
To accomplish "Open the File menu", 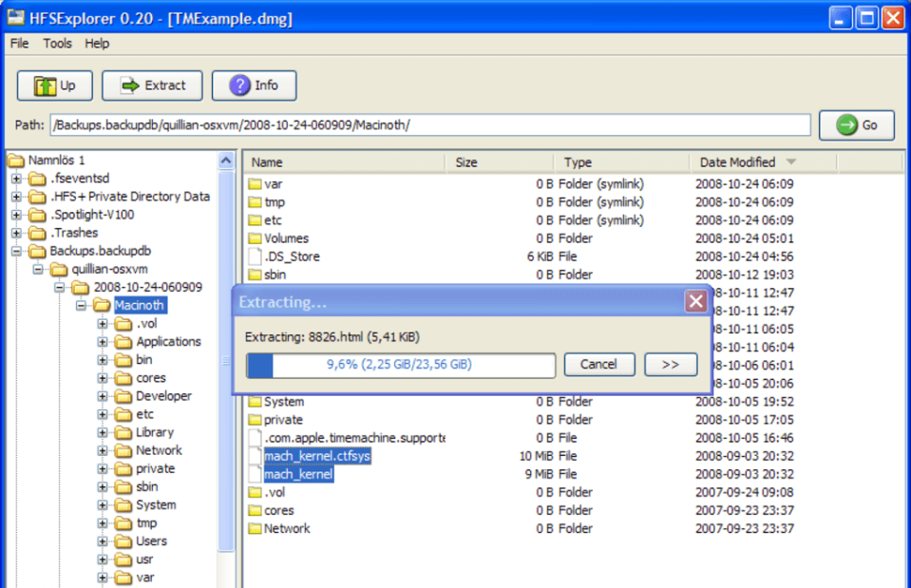I will [x=19, y=44].
